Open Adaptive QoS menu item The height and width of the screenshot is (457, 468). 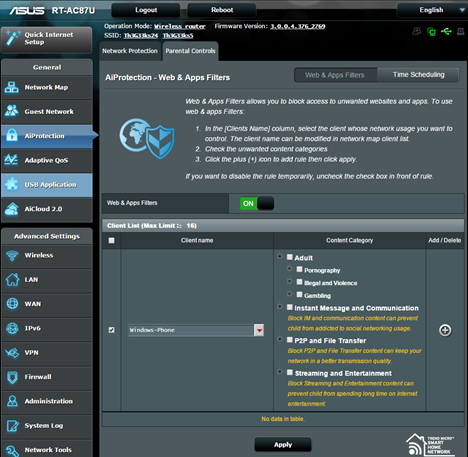47,160
